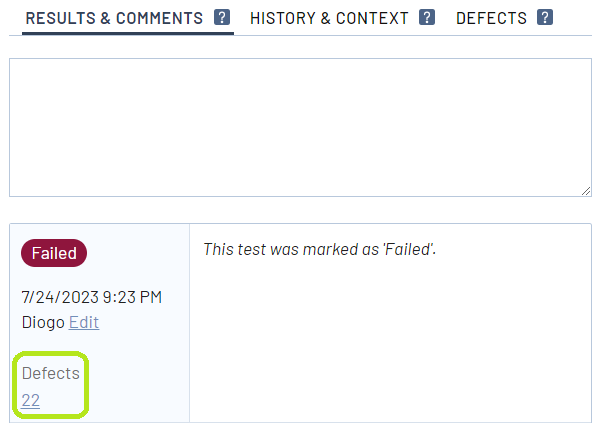Click the text area resize handle

(x=584, y=190)
